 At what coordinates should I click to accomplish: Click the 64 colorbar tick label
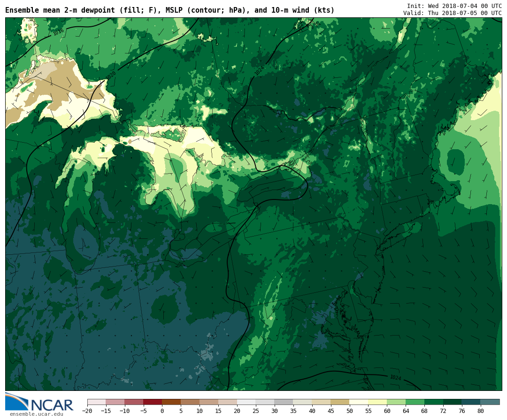pyautogui.click(x=406, y=411)
